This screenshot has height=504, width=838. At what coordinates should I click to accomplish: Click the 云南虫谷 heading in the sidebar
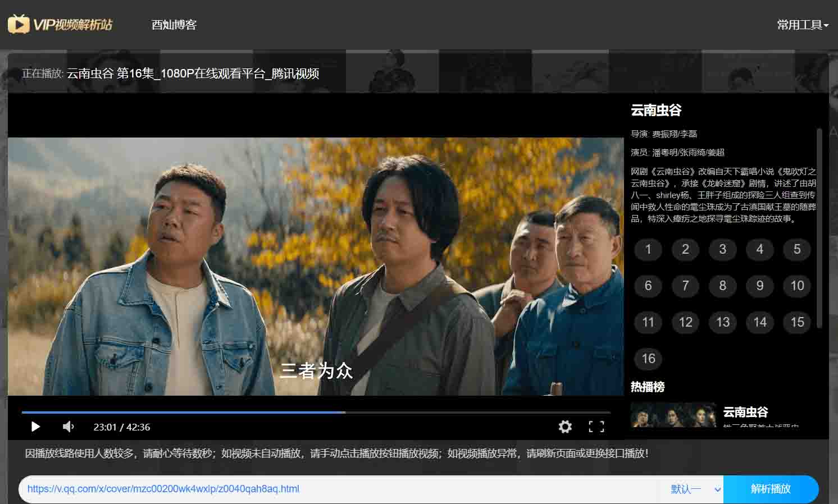click(656, 110)
